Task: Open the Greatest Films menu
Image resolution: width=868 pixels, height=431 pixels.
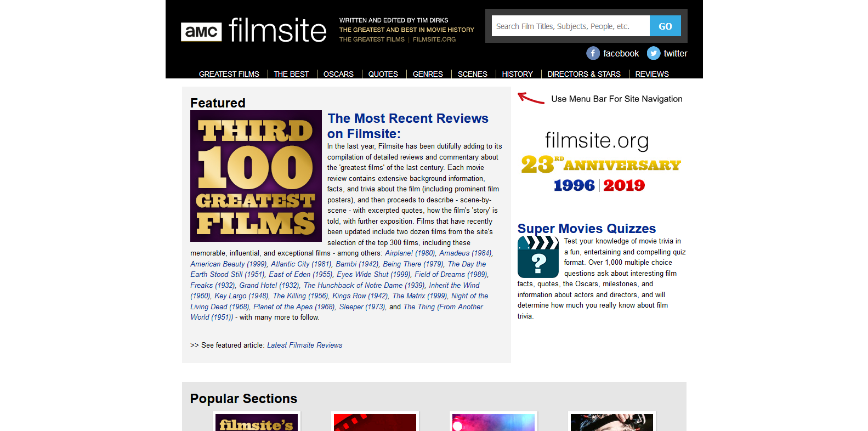Action: click(x=229, y=74)
